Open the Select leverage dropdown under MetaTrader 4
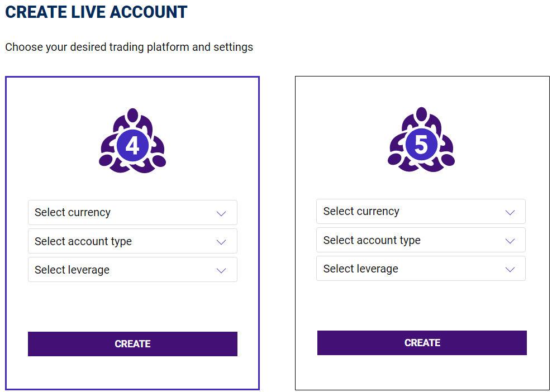The image size is (552, 392). [133, 270]
